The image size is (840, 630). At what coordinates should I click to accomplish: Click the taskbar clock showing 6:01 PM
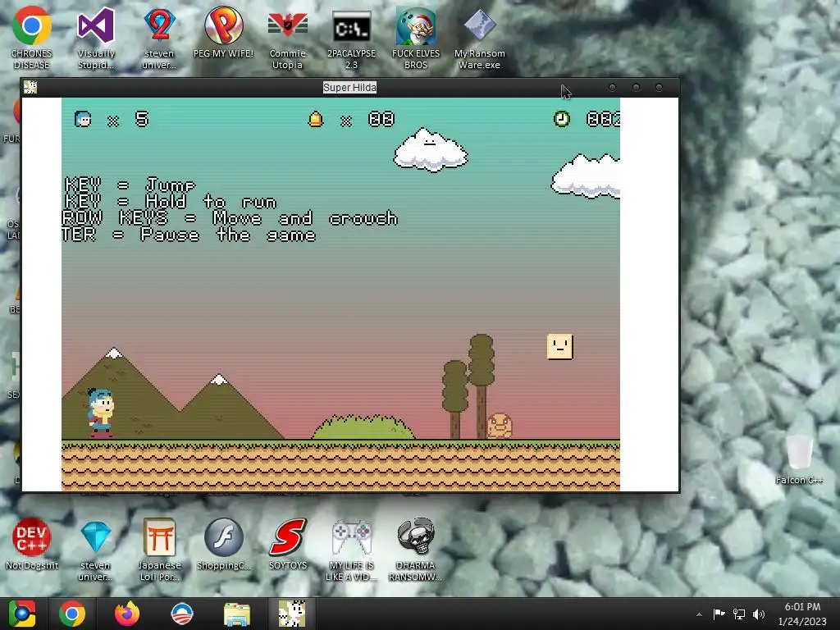coord(802,614)
